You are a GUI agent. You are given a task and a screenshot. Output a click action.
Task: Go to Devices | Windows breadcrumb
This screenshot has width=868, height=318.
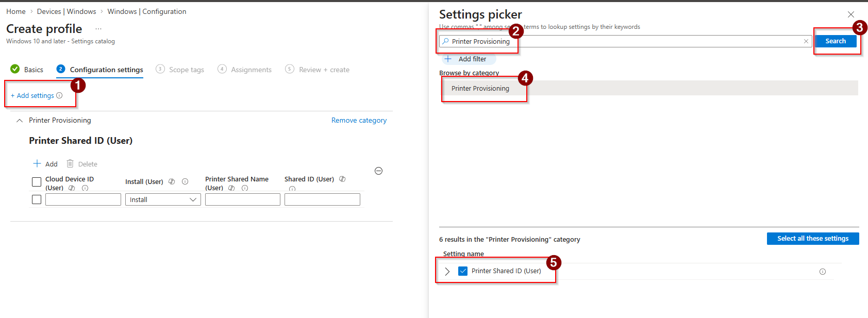click(x=66, y=11)
